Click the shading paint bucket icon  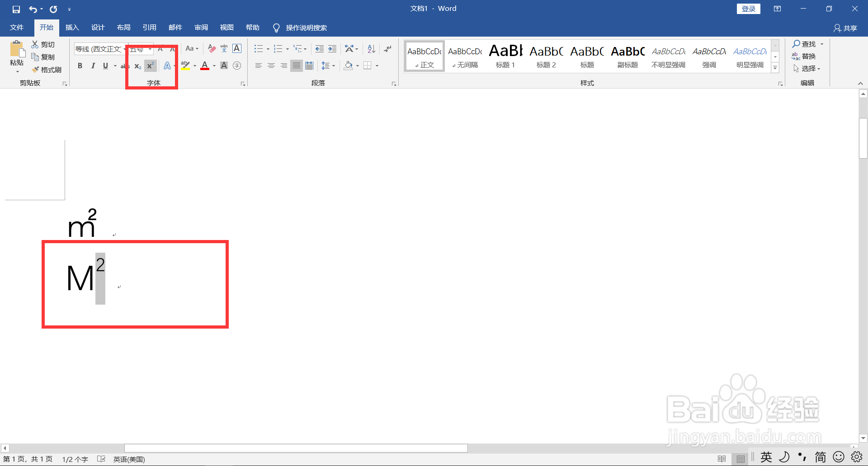[348, 66]
